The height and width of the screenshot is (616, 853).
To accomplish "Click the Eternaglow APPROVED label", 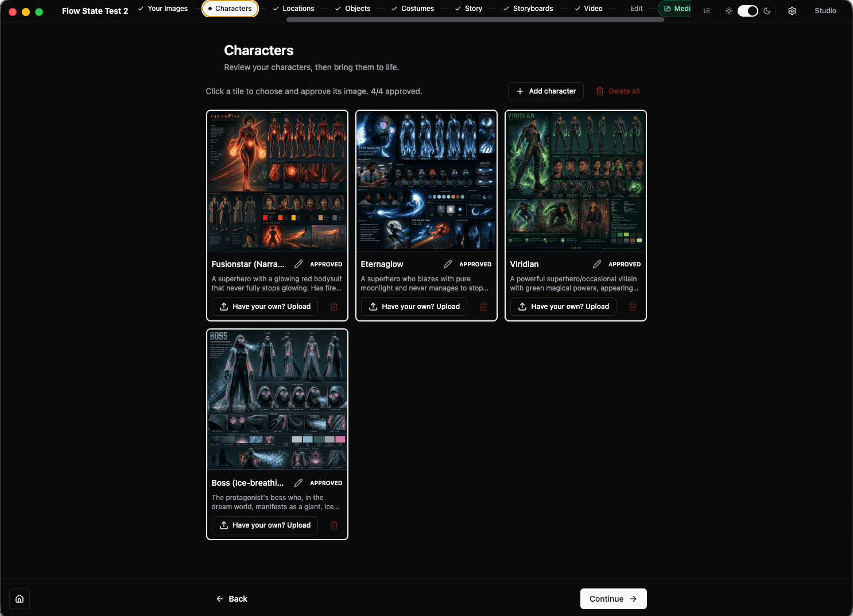I will click(x=475, y=265).
